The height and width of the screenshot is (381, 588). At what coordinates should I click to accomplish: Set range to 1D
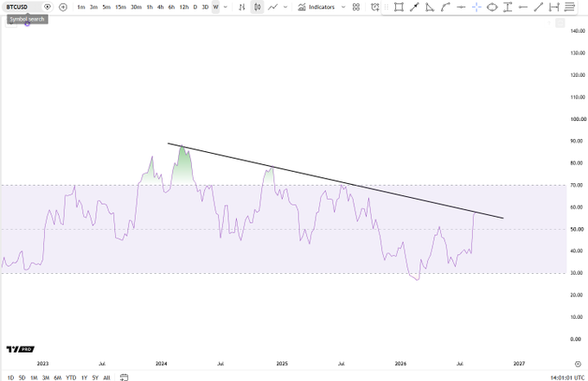pyautogui.click(x=10, y=378)
